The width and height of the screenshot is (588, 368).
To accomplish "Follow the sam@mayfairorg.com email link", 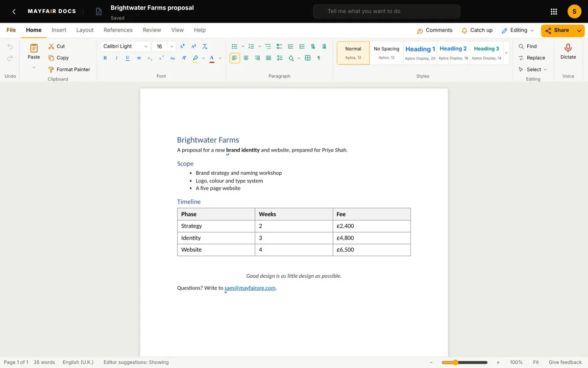I will click(x=250, y=288).
